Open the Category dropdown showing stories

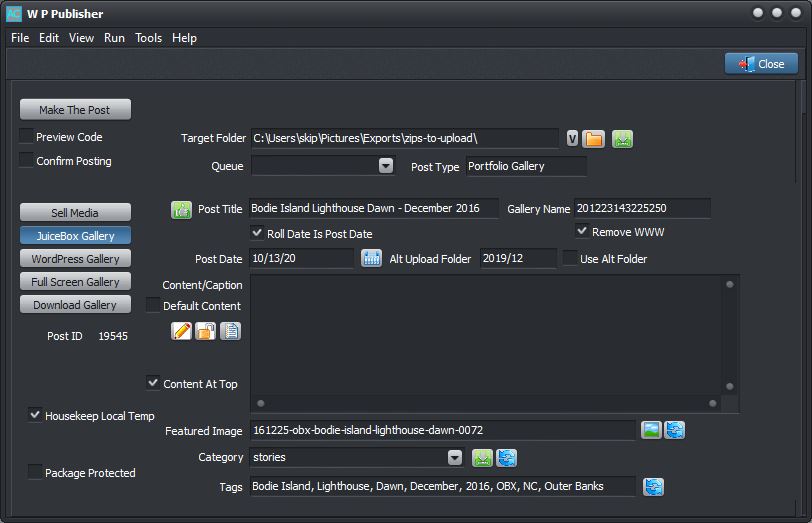tap(455, 458)
